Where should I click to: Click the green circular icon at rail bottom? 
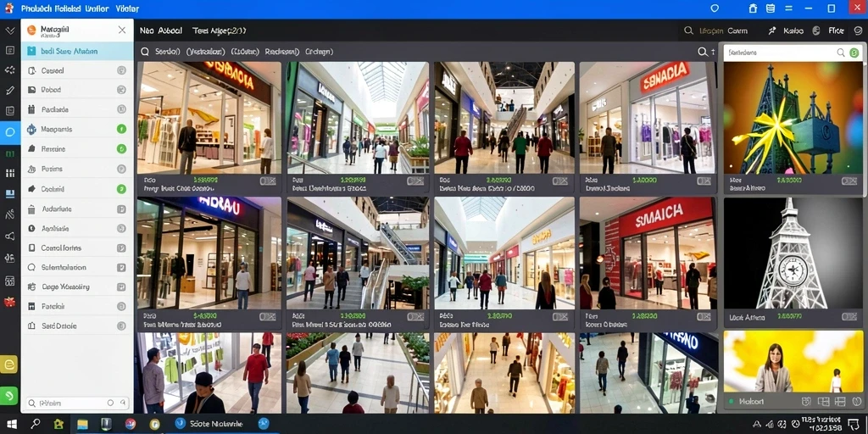pyautogui.click(x=9, y=395)
